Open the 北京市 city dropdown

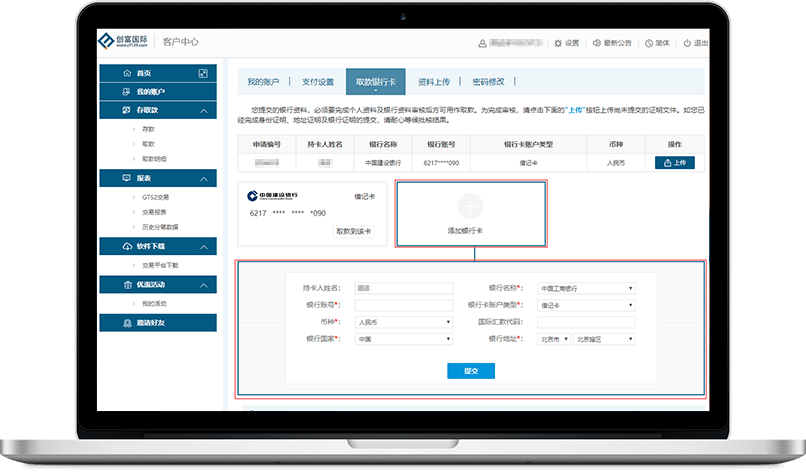554,339
